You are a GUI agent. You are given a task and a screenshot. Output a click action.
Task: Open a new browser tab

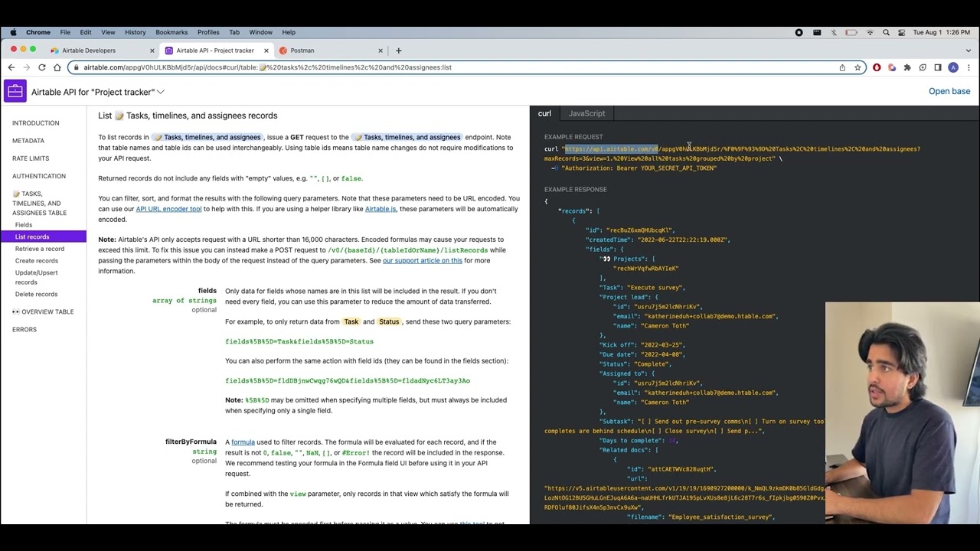[x=398, y=51]
